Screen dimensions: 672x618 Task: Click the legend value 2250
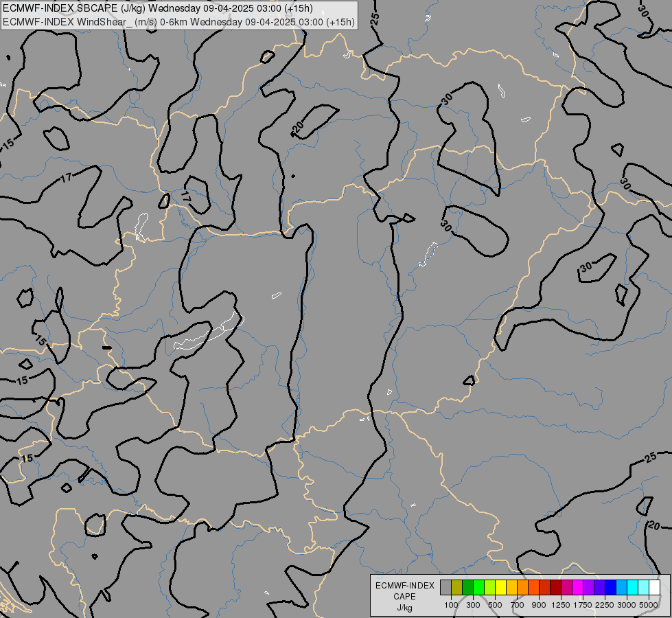(605, 605)
